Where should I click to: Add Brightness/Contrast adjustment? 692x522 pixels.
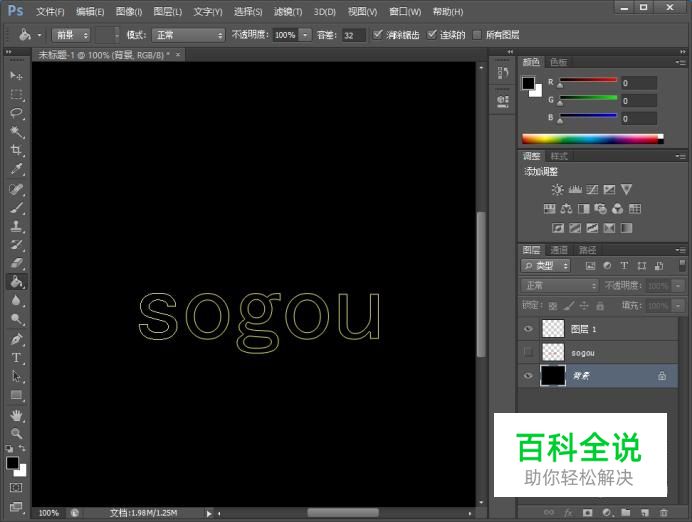(557, 190)
